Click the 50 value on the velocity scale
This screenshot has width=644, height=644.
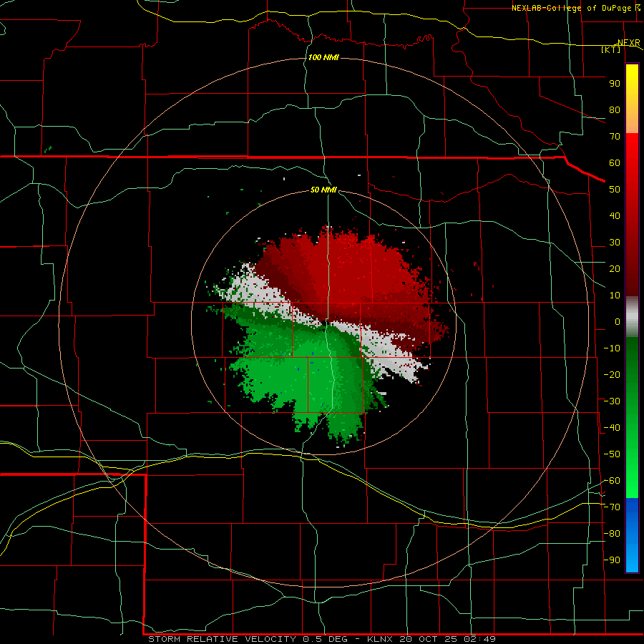(615, 190)
